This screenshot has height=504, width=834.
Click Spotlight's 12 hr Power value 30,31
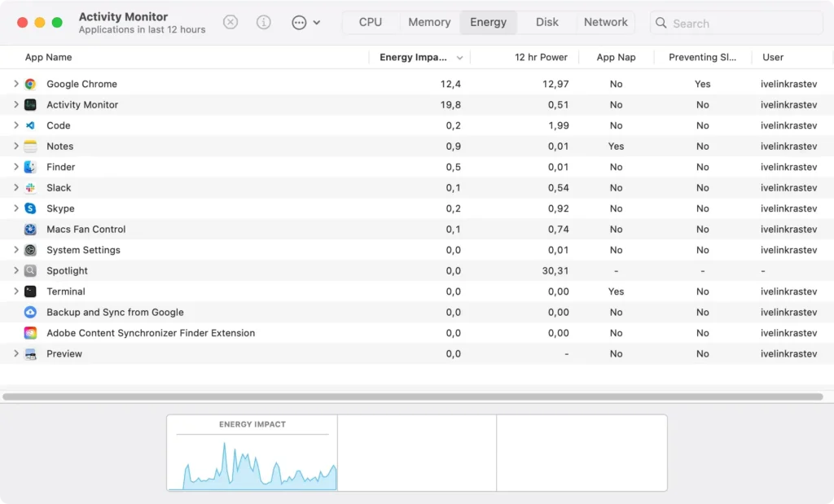click(x=555, y=270)
